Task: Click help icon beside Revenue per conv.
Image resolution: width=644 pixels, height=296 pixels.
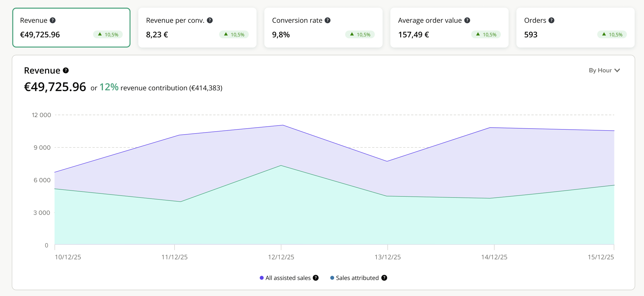Action: click(210, 21)
